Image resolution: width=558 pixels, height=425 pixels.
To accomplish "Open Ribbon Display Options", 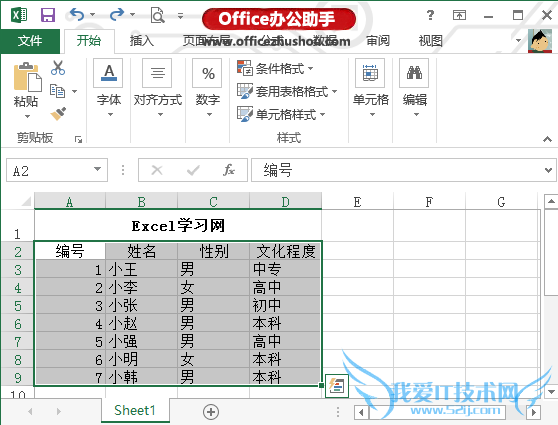I will tap(459, 15).
